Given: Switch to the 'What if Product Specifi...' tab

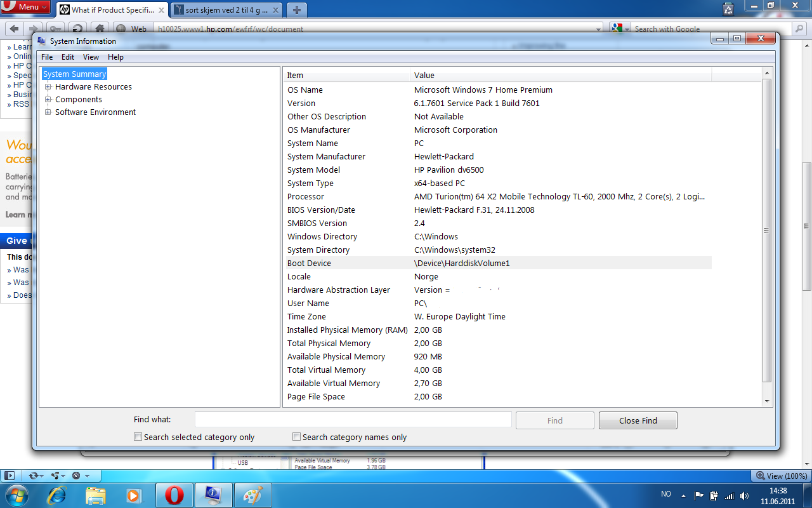Looking at the screenshot, I should point(112,10).
